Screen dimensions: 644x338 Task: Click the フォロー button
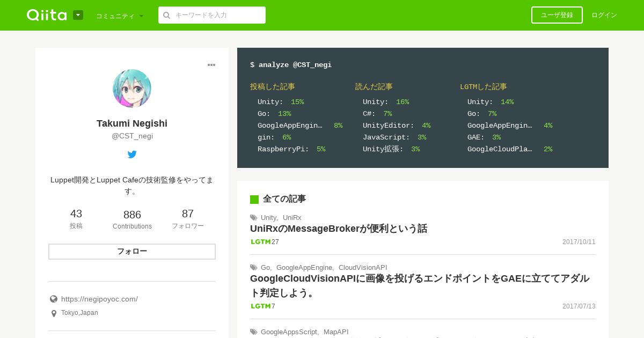(132, 252)
